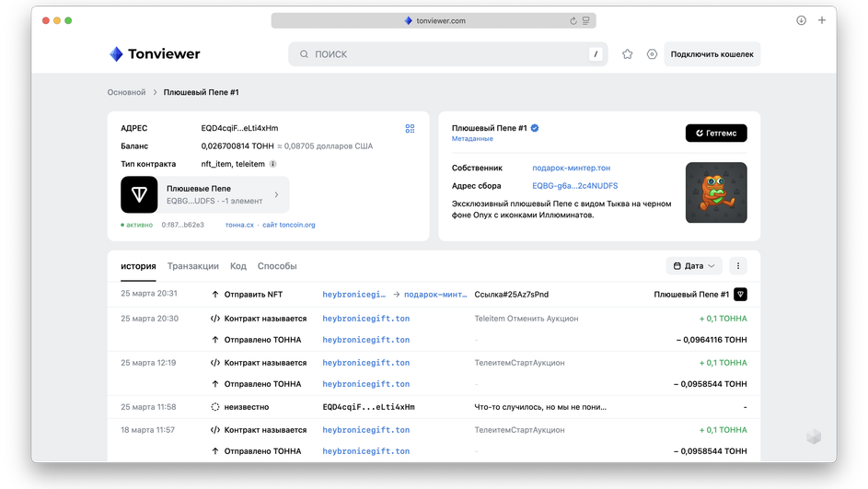This screenshot has height=489, width=868.
Task: Click the Гетгемс button
Action: pyautogui.click(x=716, y=133)
